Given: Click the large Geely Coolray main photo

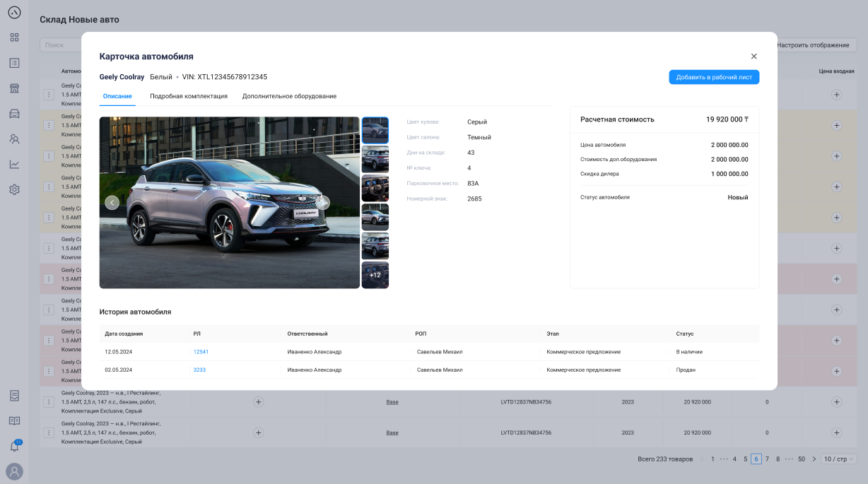Looking at the screenshot, I should pos(229,203).
